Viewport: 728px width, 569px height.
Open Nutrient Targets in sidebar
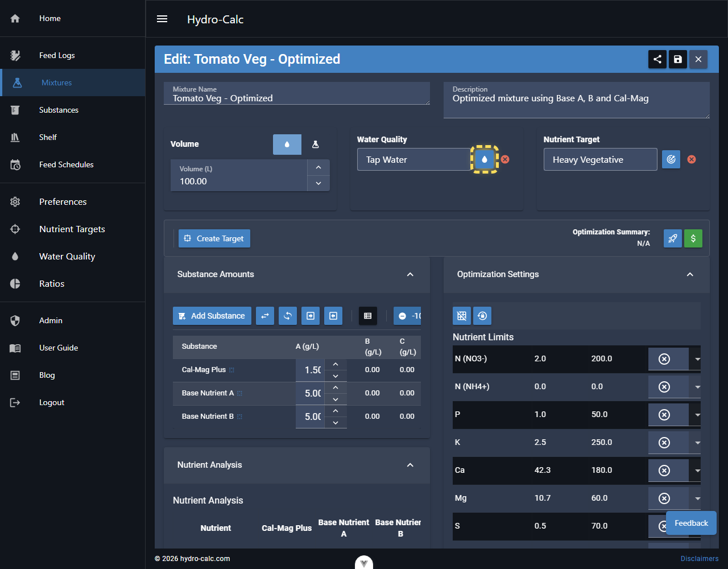(x=73, y=229)
